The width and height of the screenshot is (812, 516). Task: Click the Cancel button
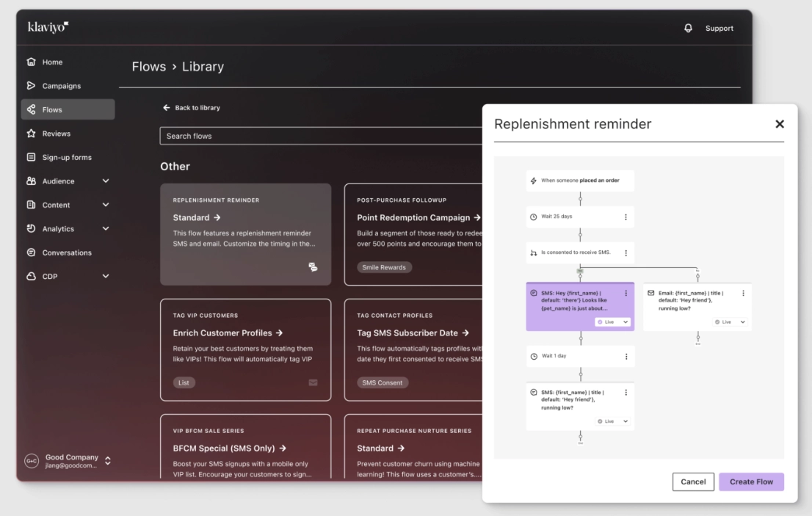693,482
